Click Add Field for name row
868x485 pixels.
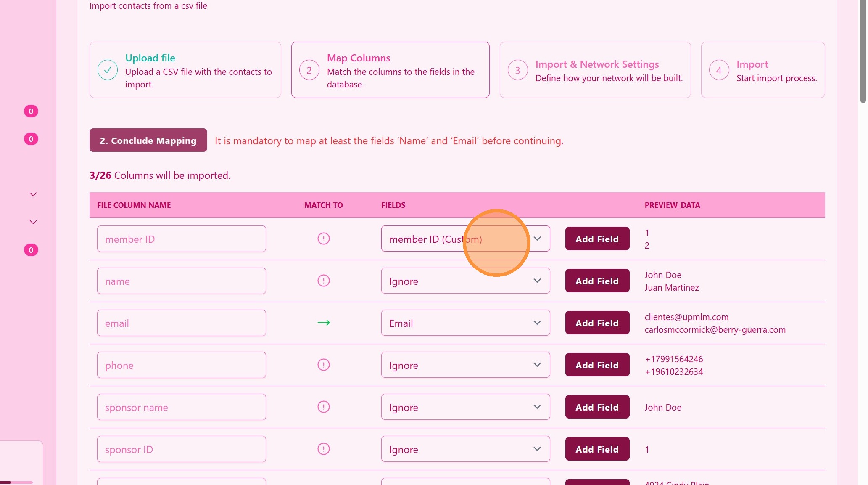pyautogui.click(x=597, y=281)
